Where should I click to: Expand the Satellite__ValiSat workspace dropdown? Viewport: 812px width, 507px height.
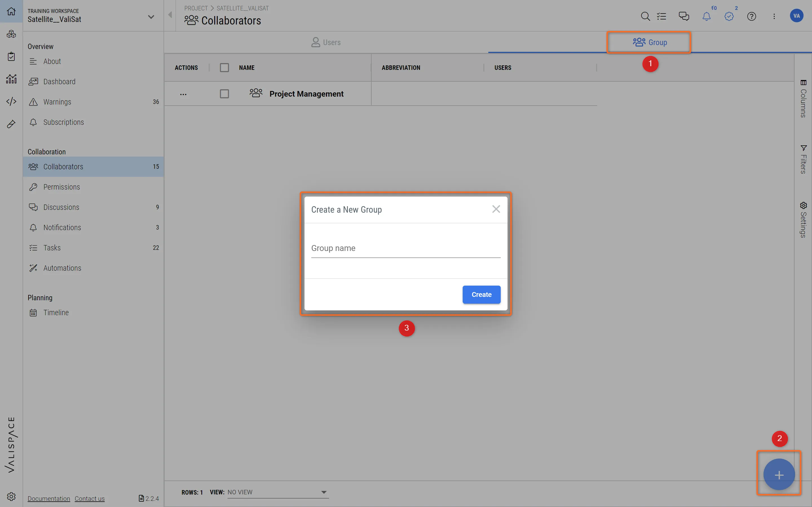click(x=151, y=17)
